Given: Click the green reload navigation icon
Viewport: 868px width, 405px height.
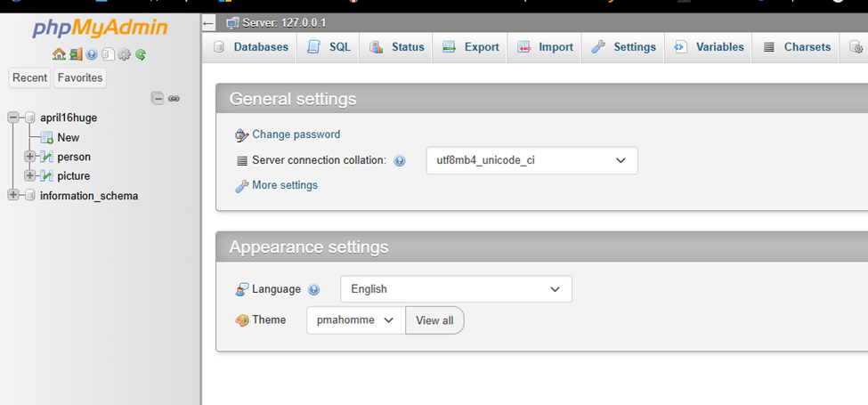Looking at the screenshot, I should coord(141,54).
